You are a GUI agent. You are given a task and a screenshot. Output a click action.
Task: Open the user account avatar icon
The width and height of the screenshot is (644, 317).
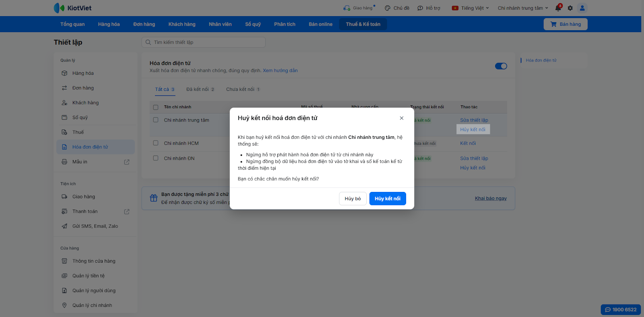tap(582, 8)
